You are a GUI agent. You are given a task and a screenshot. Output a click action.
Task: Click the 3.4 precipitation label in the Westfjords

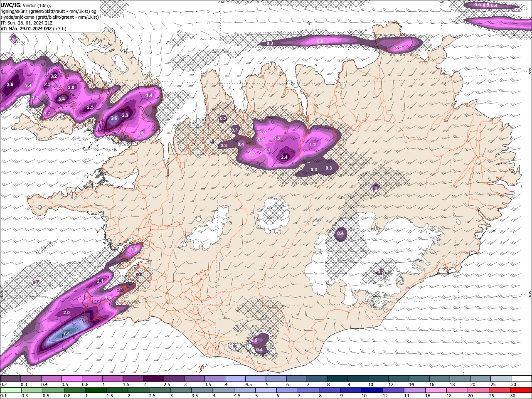pos(62,99)
